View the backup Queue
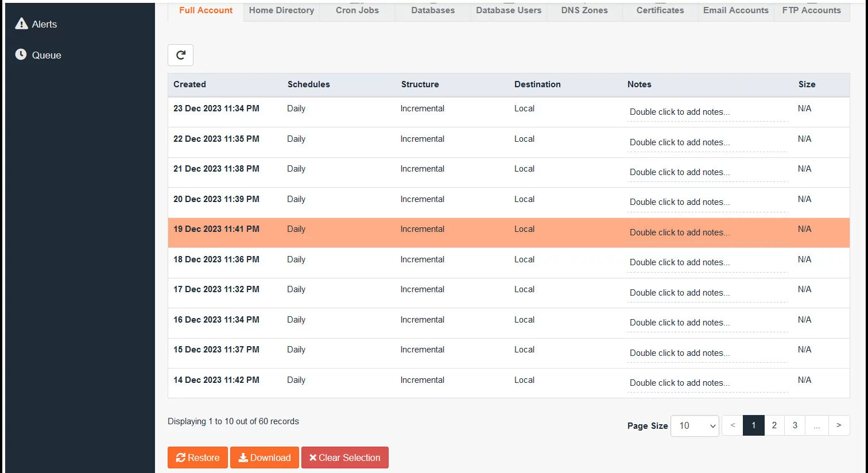This screenshot has height=473, width=868. [46, 55]
